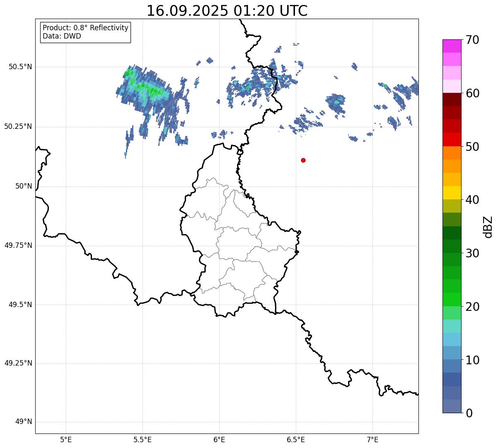
Task: Click the colorbar tick label 30
Action: point(472,253)
